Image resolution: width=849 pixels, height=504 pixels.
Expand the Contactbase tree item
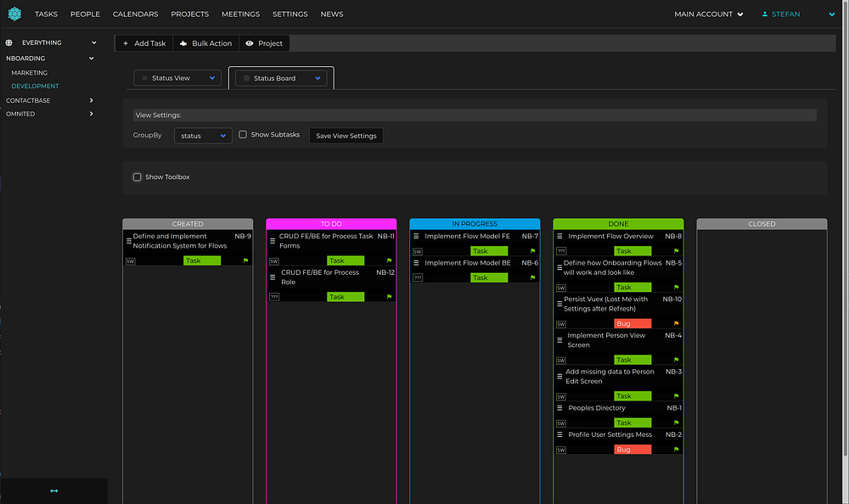tap(91, 101)
